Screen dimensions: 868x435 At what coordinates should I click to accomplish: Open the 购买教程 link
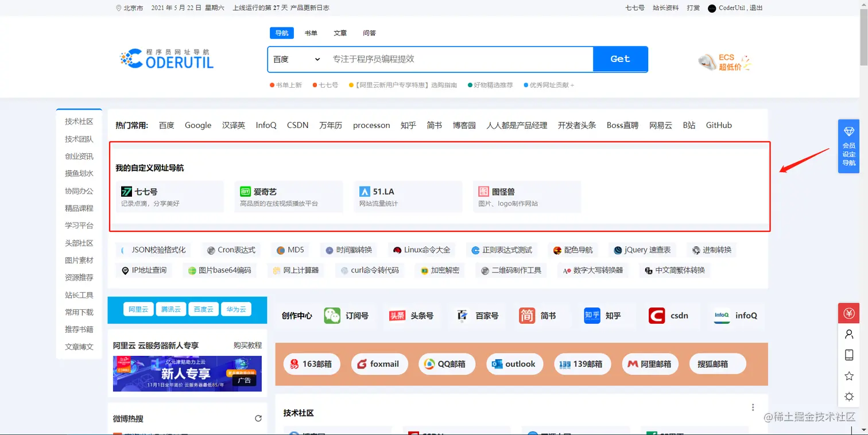pyautogui.click(x=247, y=345)
